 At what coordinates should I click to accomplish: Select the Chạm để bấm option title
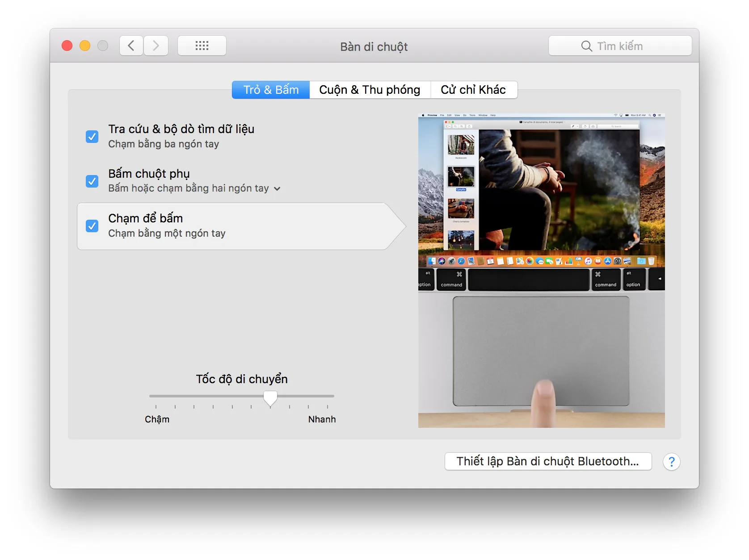(146, 218)
